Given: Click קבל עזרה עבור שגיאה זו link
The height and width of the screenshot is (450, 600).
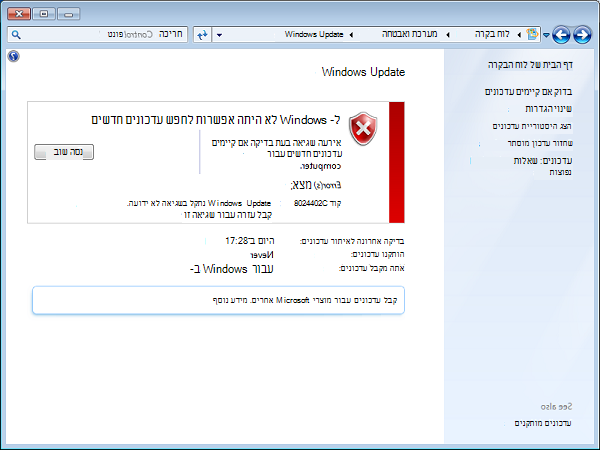Looking at the screenshot, I should (x=228, y=215).
